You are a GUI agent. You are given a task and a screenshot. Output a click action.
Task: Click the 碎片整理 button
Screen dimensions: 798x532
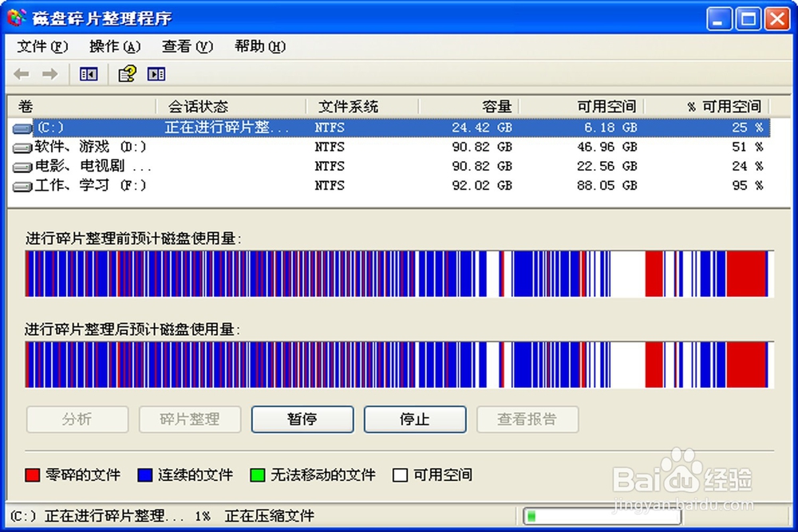[189, 419]
